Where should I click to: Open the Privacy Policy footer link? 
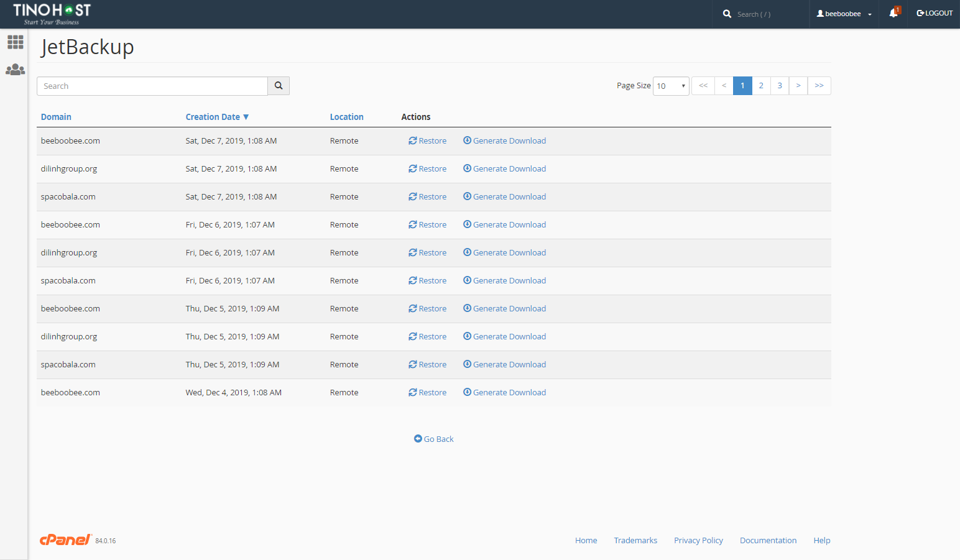click(698, 540)
